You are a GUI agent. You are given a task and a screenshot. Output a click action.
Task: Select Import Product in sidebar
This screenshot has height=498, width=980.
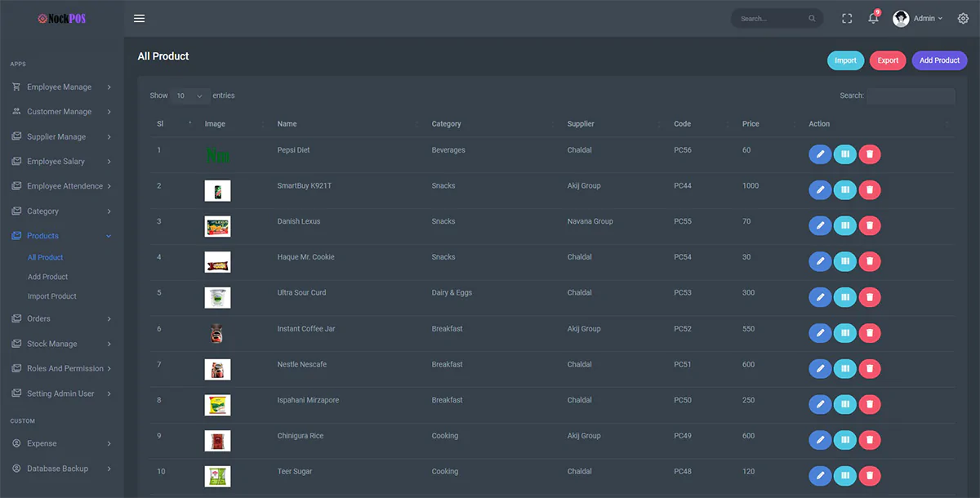(x=52, y=296)
